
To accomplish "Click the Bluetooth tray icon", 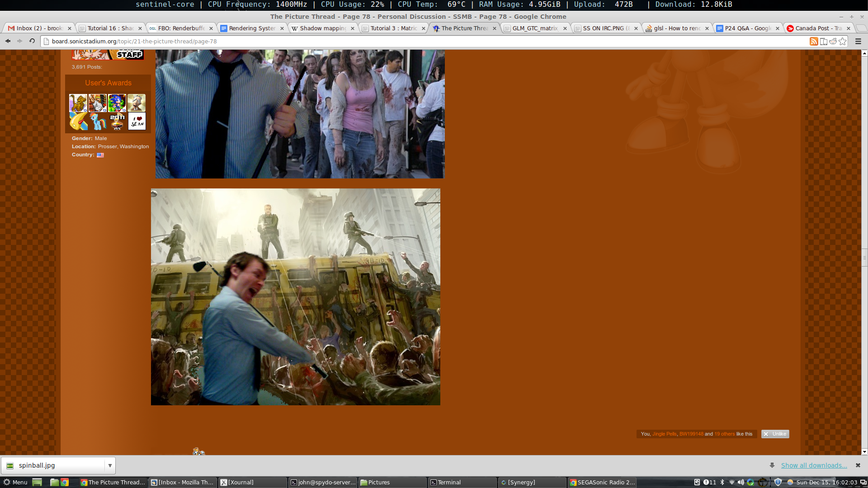I will (x=722, y=482).
